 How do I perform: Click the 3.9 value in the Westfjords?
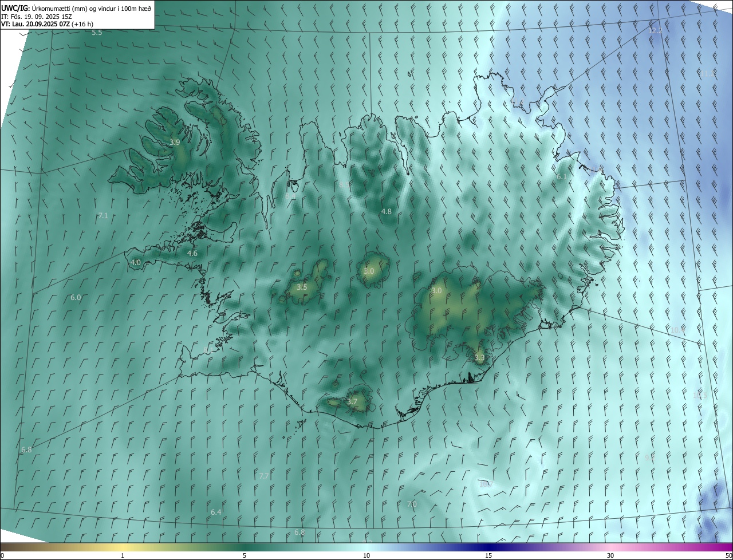pyautogui.click(x=175, y=142)
